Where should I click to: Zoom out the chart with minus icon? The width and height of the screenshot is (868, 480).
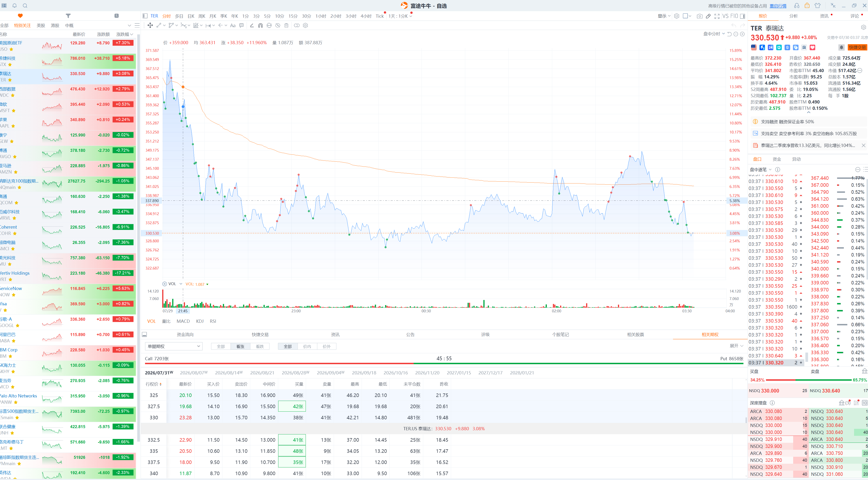[736, 34]
